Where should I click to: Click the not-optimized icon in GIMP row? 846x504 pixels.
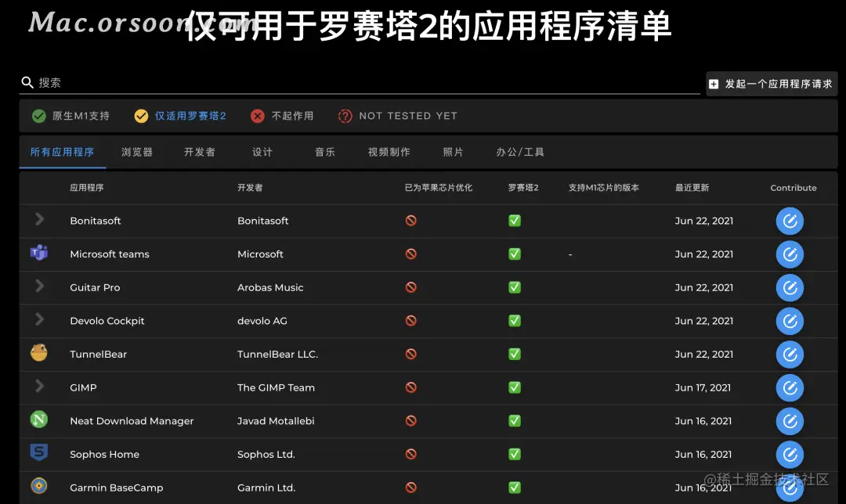[x=411, y=387]
